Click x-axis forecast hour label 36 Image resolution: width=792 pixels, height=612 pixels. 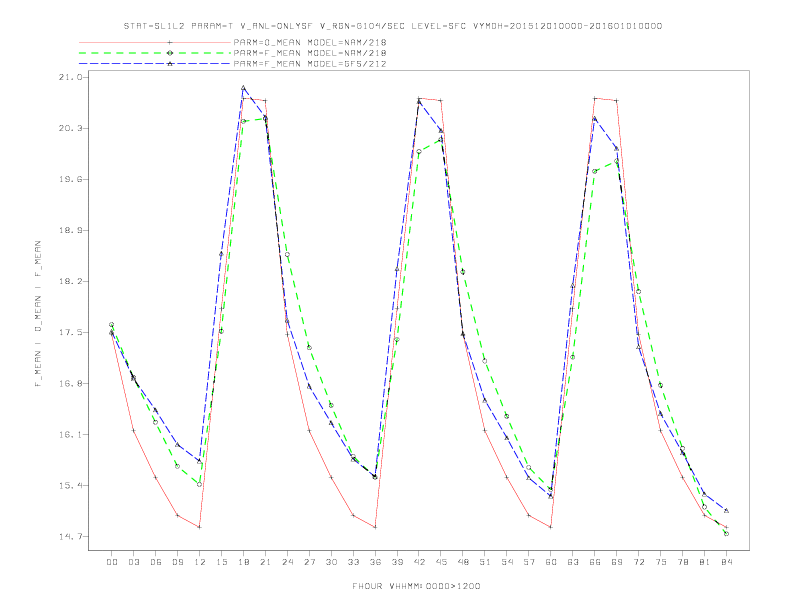coord(375,562)
